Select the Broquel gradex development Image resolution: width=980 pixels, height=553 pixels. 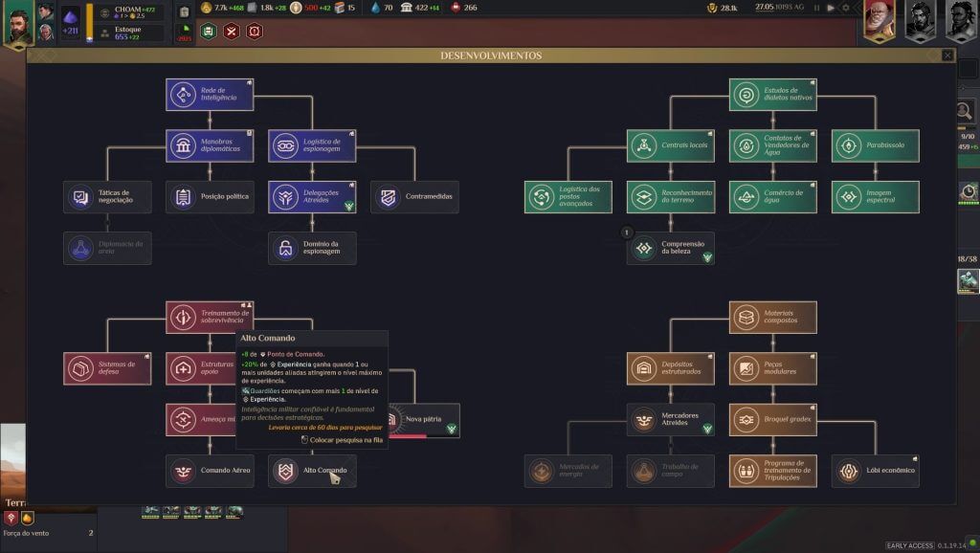tap(772, 419)
